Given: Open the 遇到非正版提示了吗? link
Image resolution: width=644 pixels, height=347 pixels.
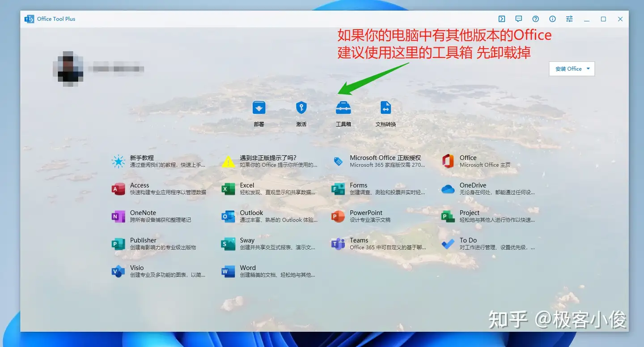Looking at the screenshot, I should 268,158.
